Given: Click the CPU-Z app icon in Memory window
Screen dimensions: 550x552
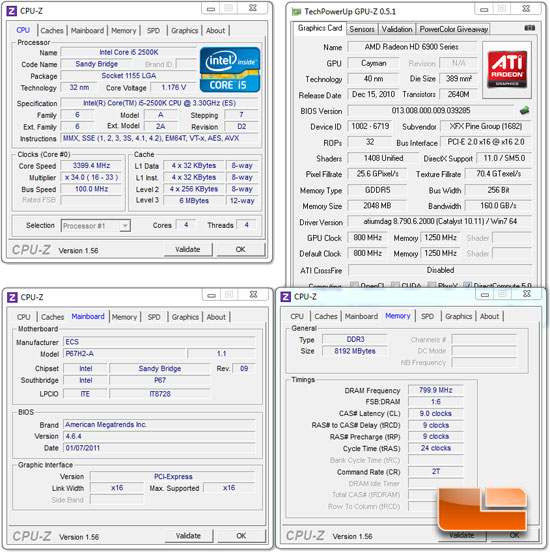Looking at the screenshot, I should pyautogui.click(x=286, y=296).
